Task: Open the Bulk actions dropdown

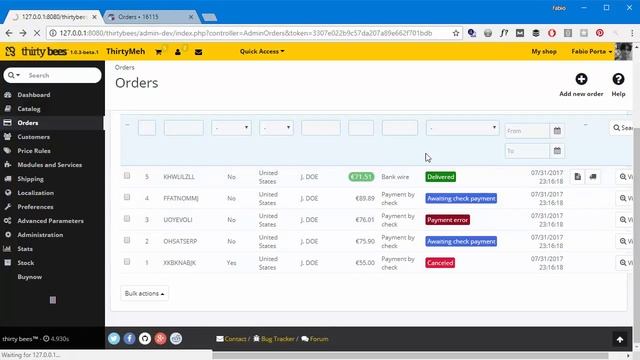Action: point(144,293)
